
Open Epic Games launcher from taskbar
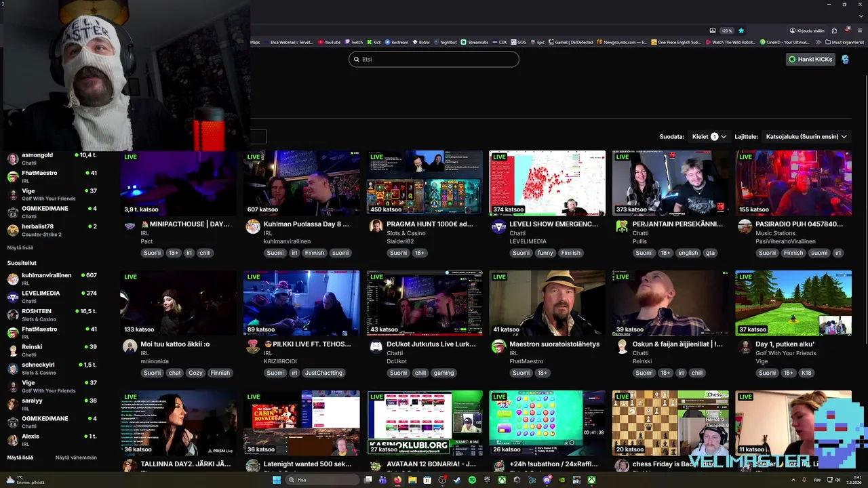coord(487,480)
